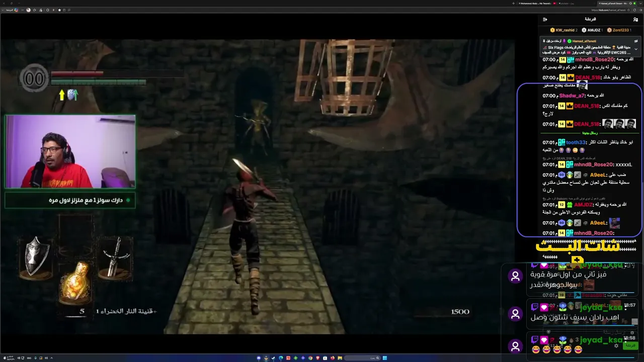The height and width of the screenshot is (362, 644).
Task: Click the ENG language indicator in taskbar
Action: click(x=29, y=358)
